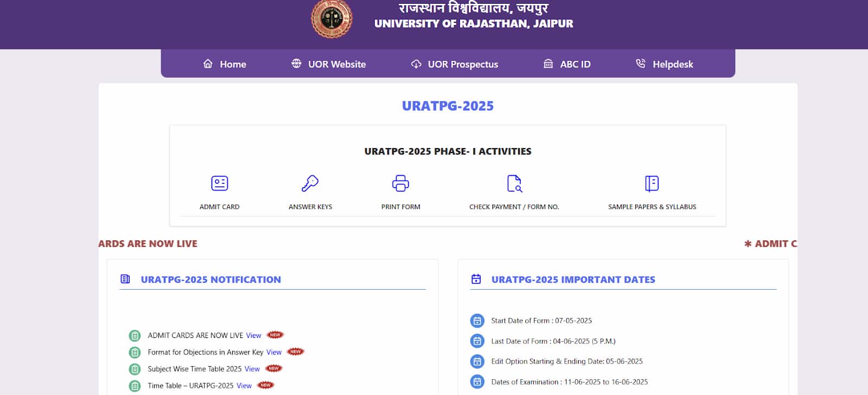Viewport: 868px width, 395px height.
Task: Click the Check Payment document search icon
Action: [514, 183]
